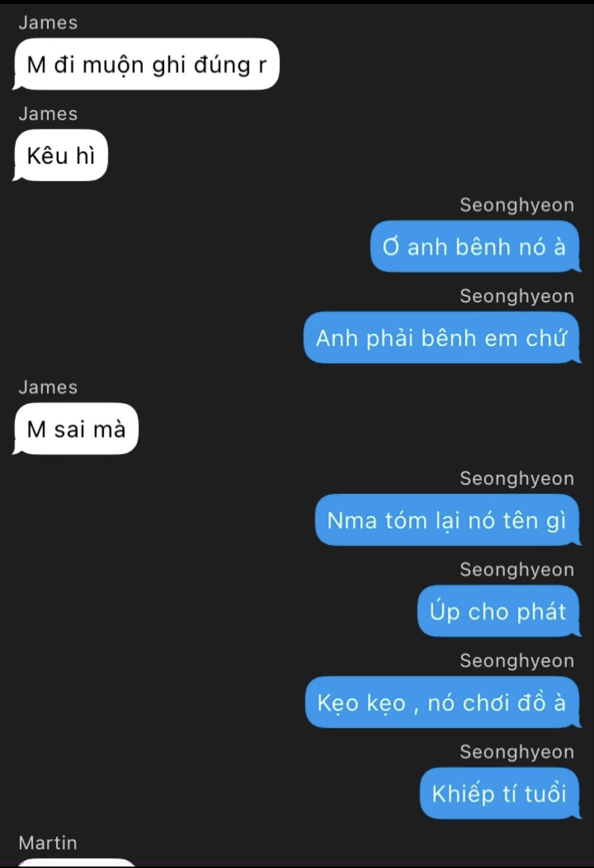The image size is (594, 868).
Task: Click the Seonghyeon name above "Ơ anh bênh nó à"
Action: click(x=517, y=205)
